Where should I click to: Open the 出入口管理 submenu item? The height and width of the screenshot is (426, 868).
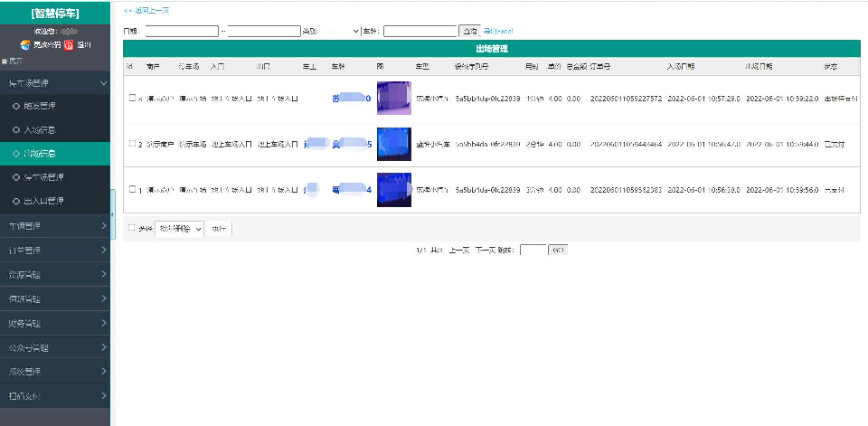55,201
